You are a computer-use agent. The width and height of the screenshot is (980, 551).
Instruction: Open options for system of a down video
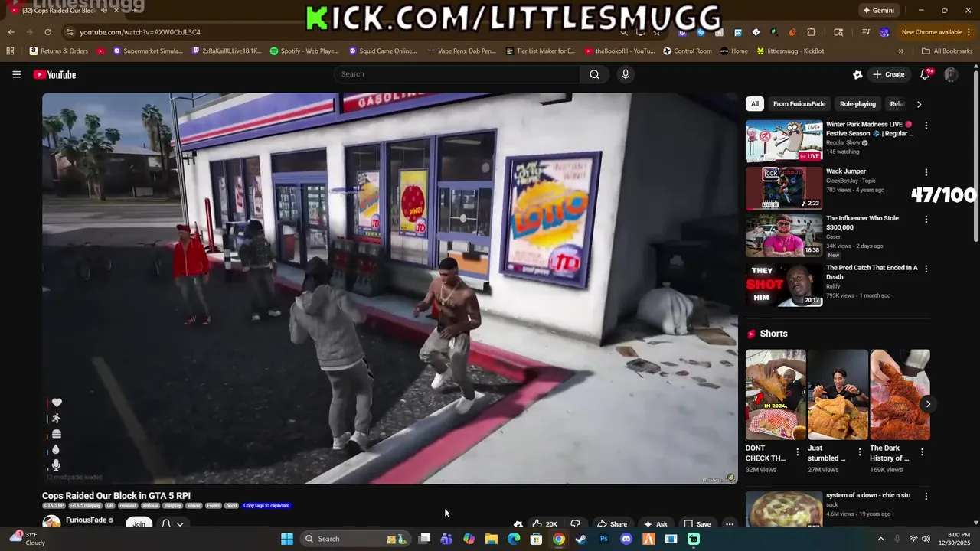click(926, 497)
